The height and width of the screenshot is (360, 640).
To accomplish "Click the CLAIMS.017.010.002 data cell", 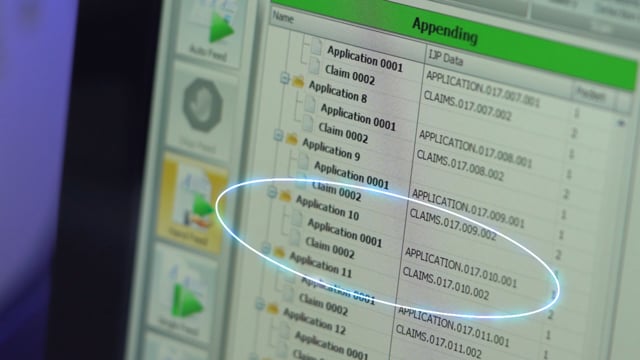I will coord(446,283).
